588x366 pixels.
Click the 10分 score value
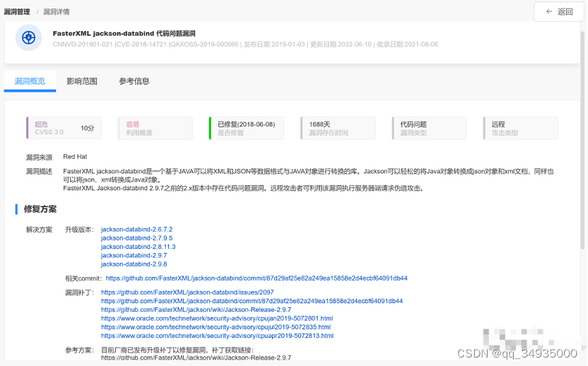coord(88,129)
